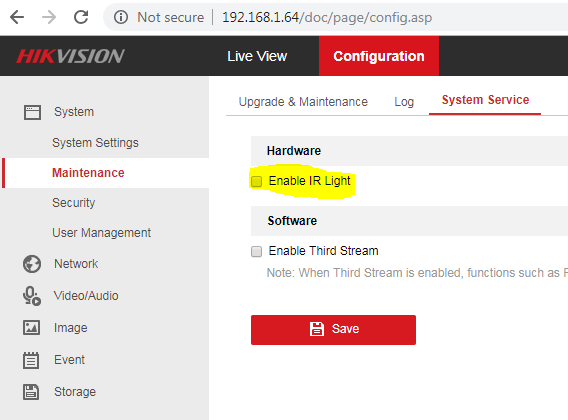This screenshot has height=420, width=568.
Task: Open the Upgrade & Maintenance tab
Action: [303, 102]
